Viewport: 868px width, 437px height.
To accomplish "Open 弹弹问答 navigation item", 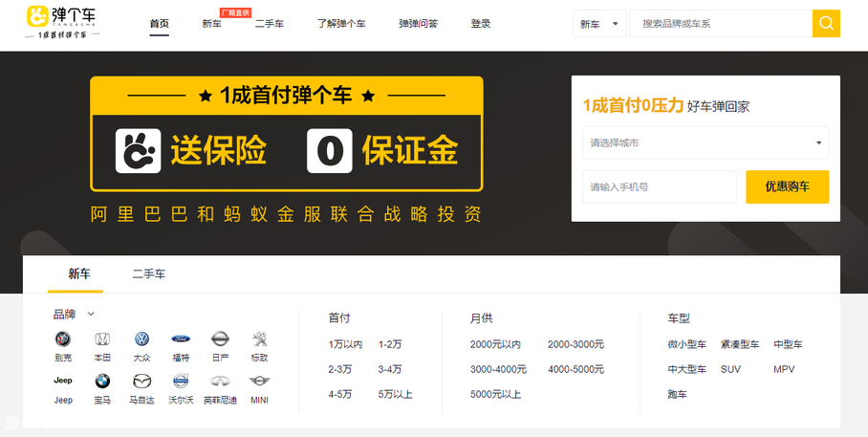I will click(418, 24).
